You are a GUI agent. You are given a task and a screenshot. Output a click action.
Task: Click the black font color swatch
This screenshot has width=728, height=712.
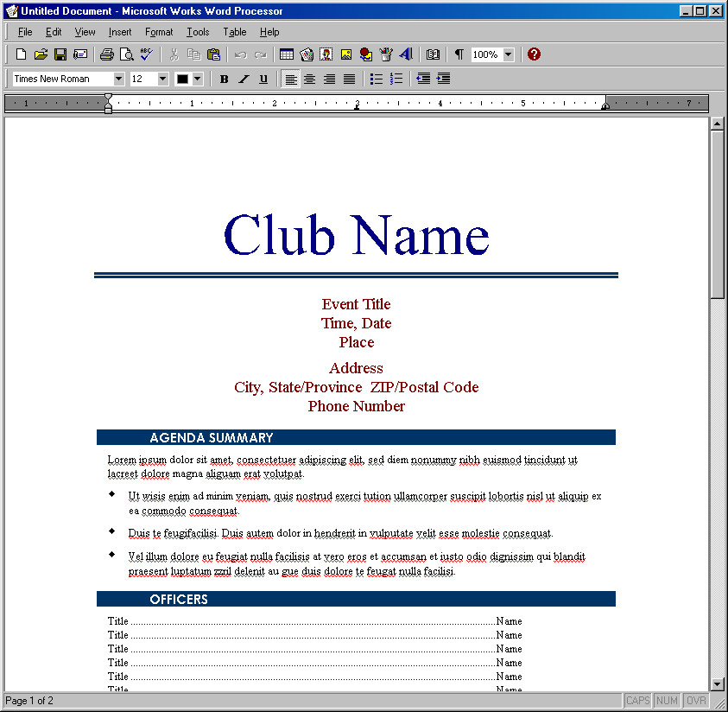(182, 79)
